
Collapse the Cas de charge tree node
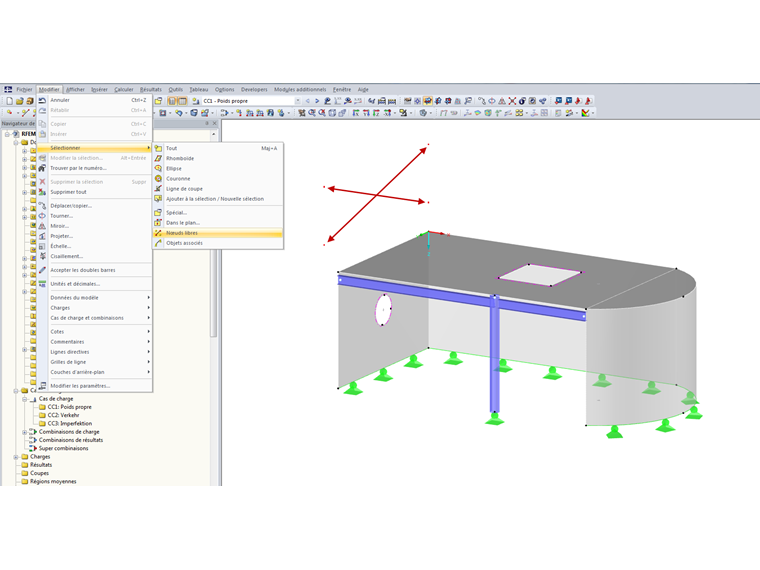(x=25, y=399)
